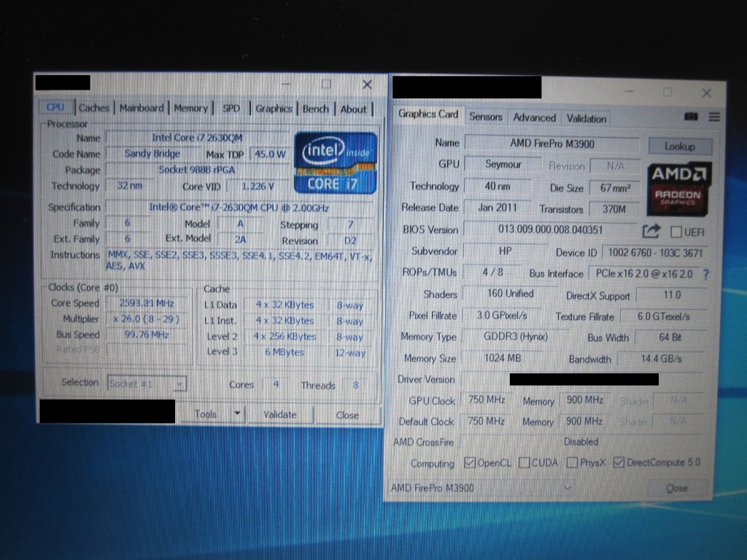Click the Instructions list starting with MMX
The width and height of the screenshot is (747, 560).
pyautogui.click(x=239, y=260)
